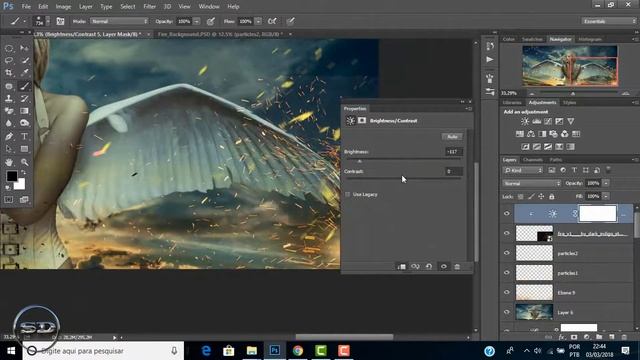Toggle Lock all padlock in Layers panel

[x=552, y=196]
